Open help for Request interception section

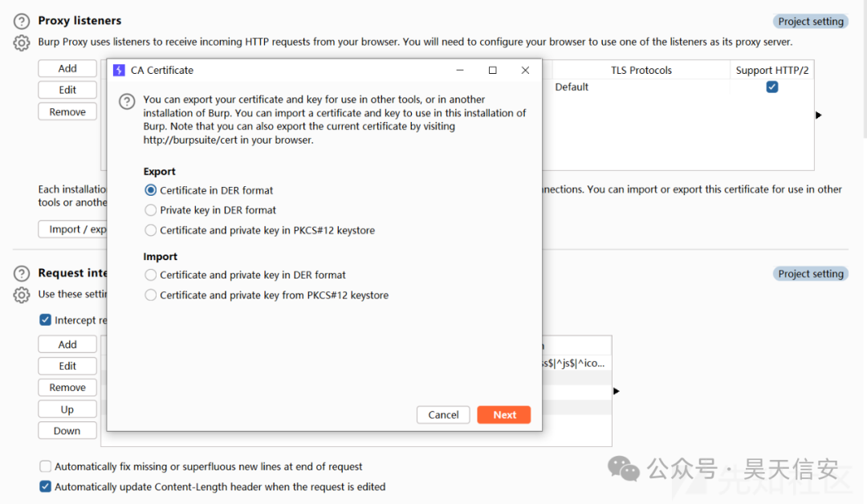(21, 274)
